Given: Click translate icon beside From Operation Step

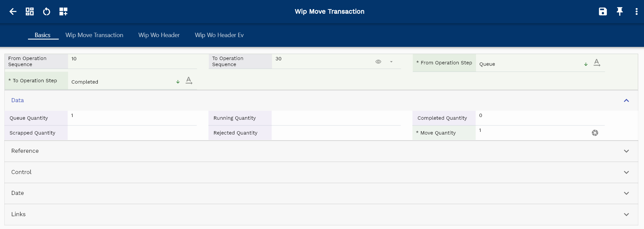Looking at the screenshot, I should (x=597, y=63).
